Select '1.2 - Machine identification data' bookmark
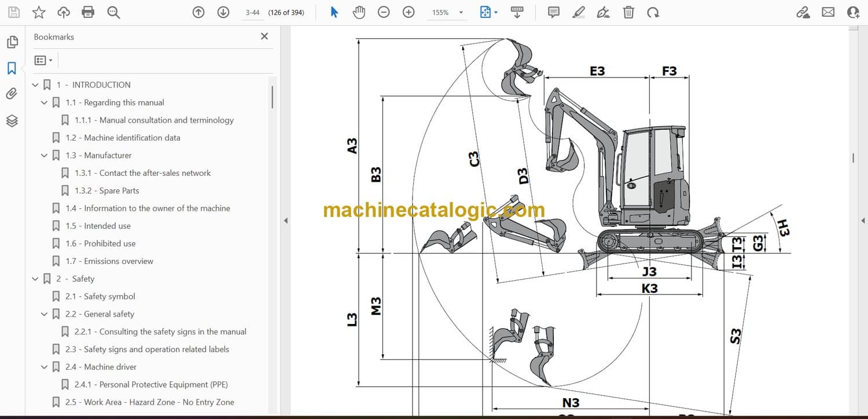The height and width of the screenshot is (419, 868). tap(123, 138)
